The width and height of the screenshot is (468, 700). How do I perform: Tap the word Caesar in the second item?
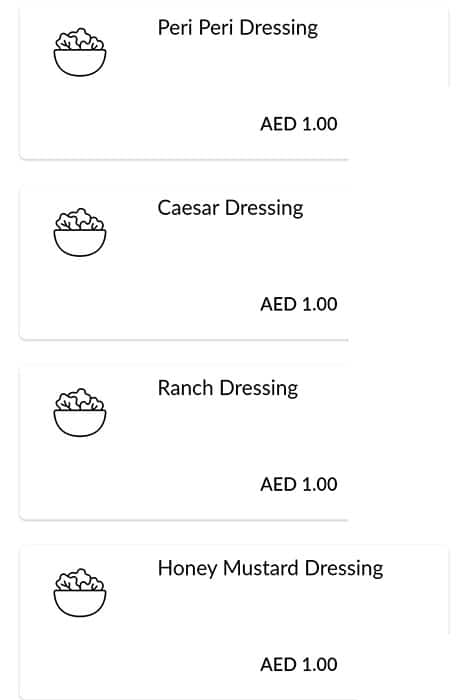(188, 208)
